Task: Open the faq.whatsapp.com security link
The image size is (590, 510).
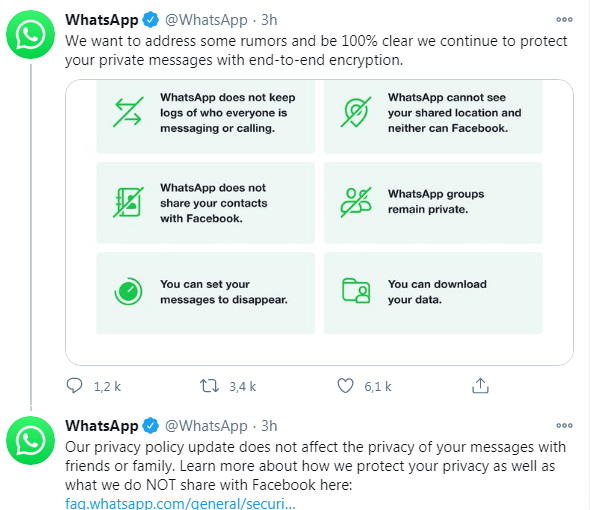Action: click(x=180, y=503)
